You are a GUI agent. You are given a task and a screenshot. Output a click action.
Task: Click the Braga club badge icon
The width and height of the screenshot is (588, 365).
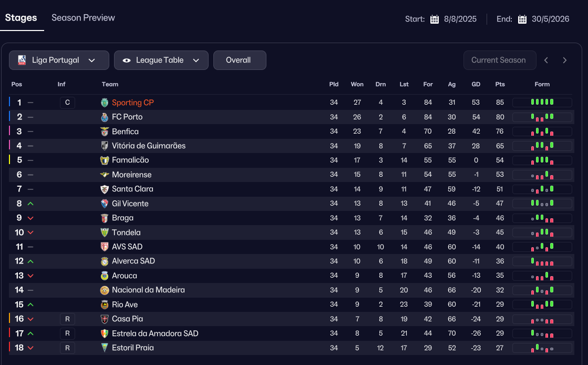point(104,218)
